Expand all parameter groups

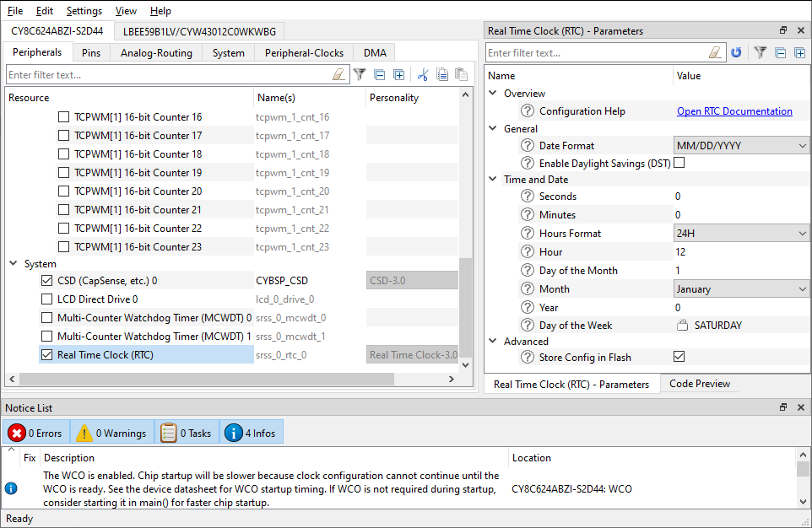pos(799,52)
